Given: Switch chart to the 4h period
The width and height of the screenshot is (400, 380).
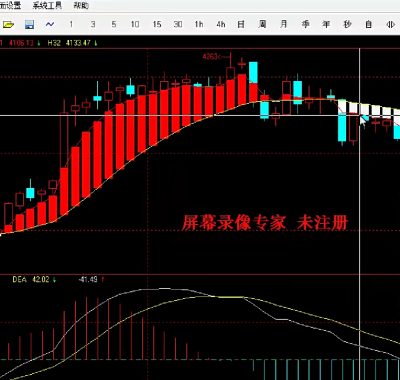Looking at the screenshot, I should click(x=221, y=24).
